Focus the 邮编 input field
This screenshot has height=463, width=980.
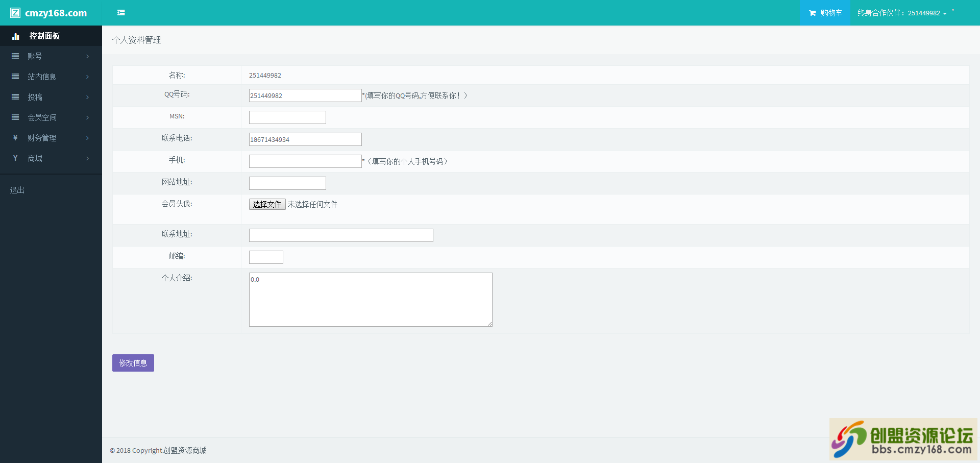(266, 257)
